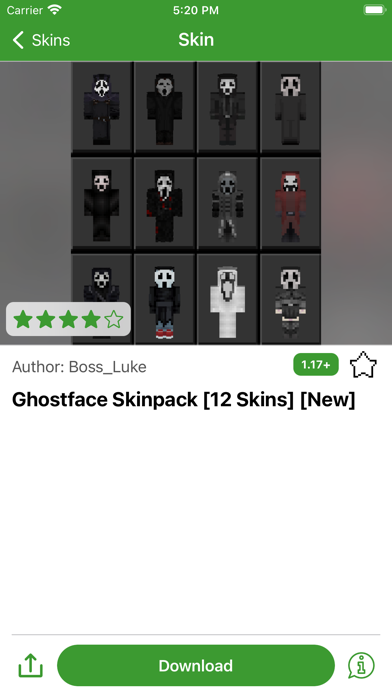Image resolution: width=392 pixels, height=696 pixels.
Task: Rate with the third green star
Action: click(x=68, y=319)
